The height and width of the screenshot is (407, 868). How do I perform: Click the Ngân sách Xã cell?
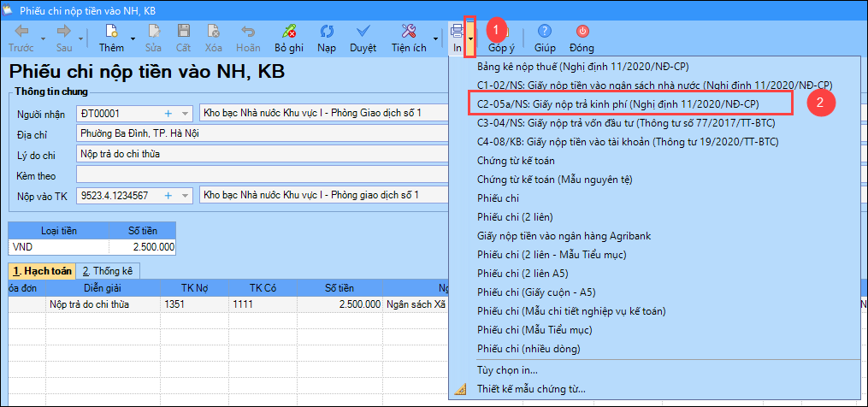(x=416, y=304)
